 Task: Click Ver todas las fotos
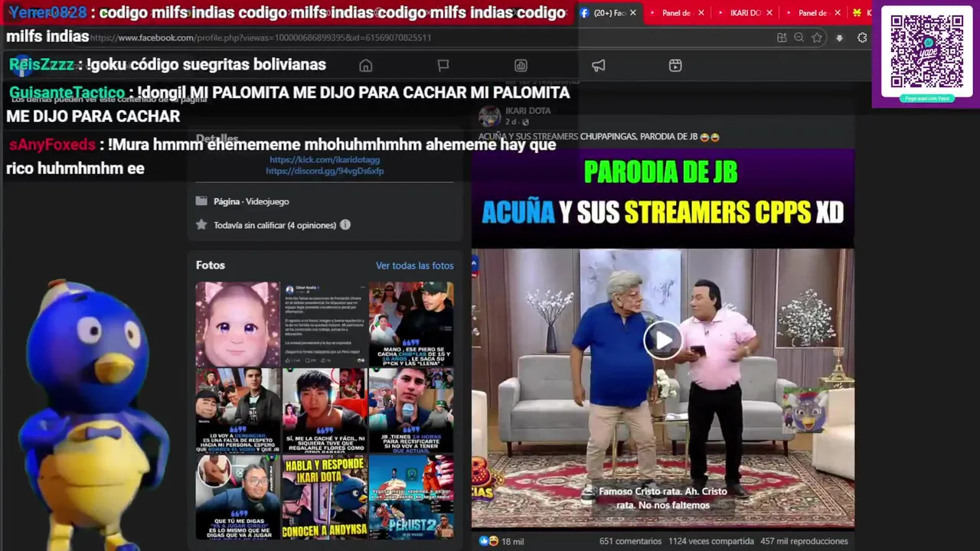414,266
